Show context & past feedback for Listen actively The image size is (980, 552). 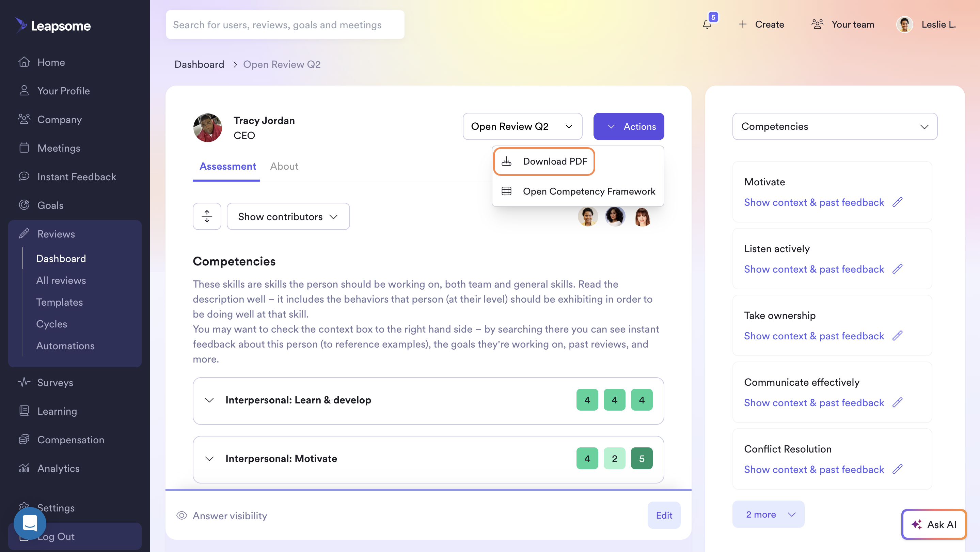(814, 269)
